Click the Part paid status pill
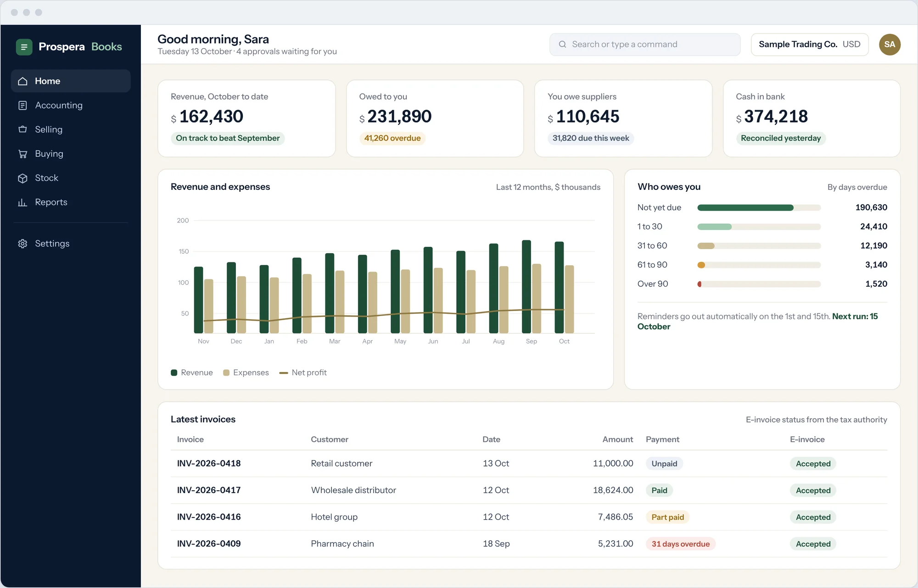The width and height of the screenshot is (918, 588). point(668,517)
